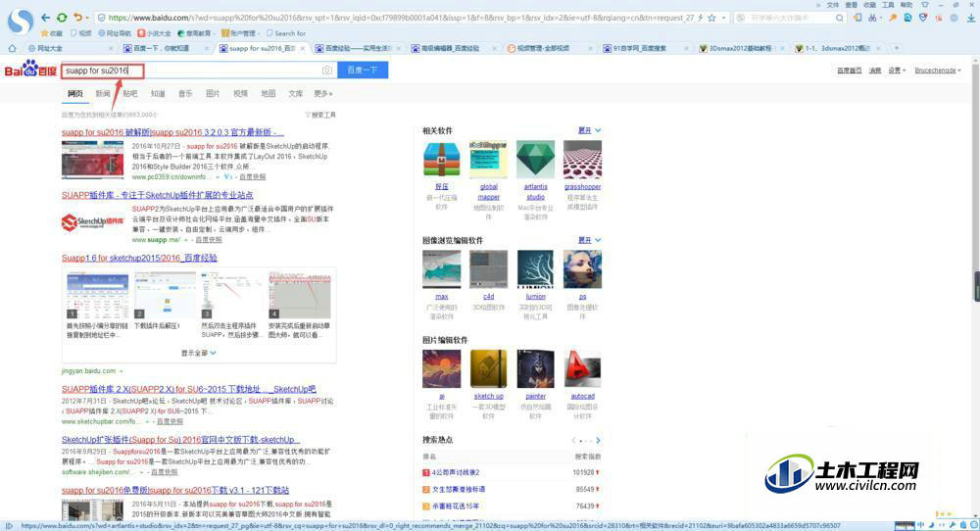The height and width of the screenshot is (531, 980).
Task: Click the blue shield toolbar icon
Action: point(923,18)
